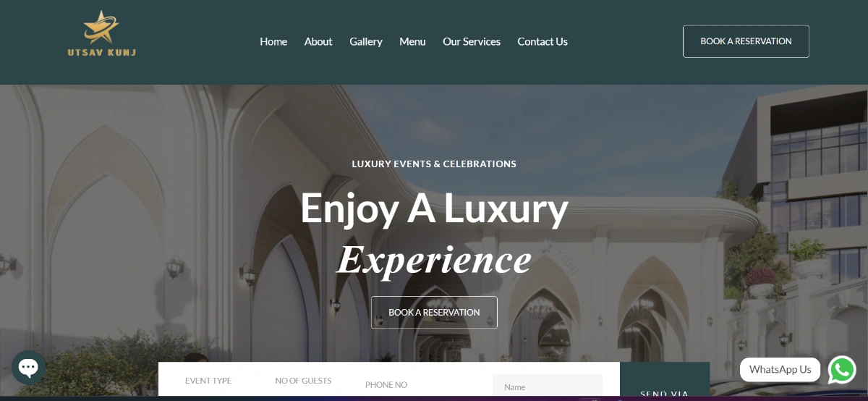Click the WhatsApp Us label

[780, 370]
